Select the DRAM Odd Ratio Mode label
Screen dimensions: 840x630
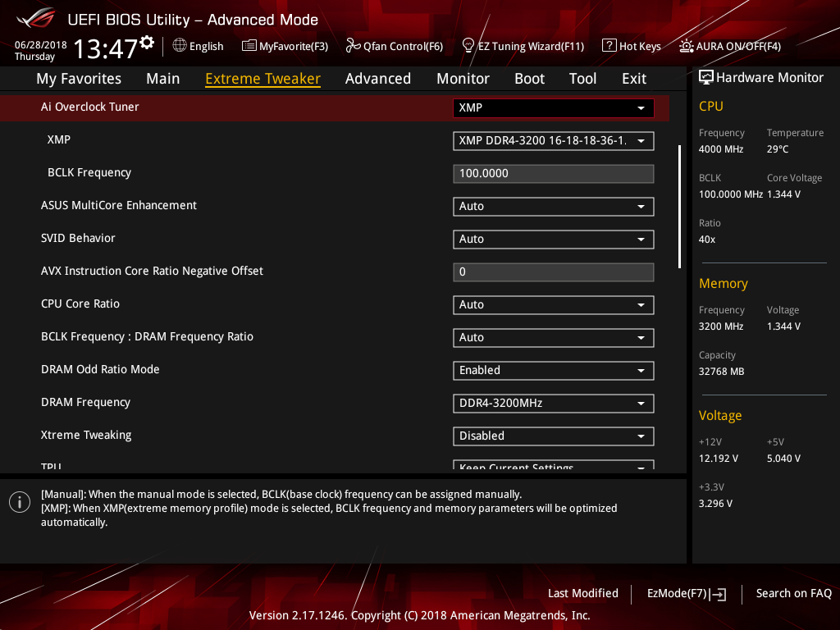(x=100, y=369)
